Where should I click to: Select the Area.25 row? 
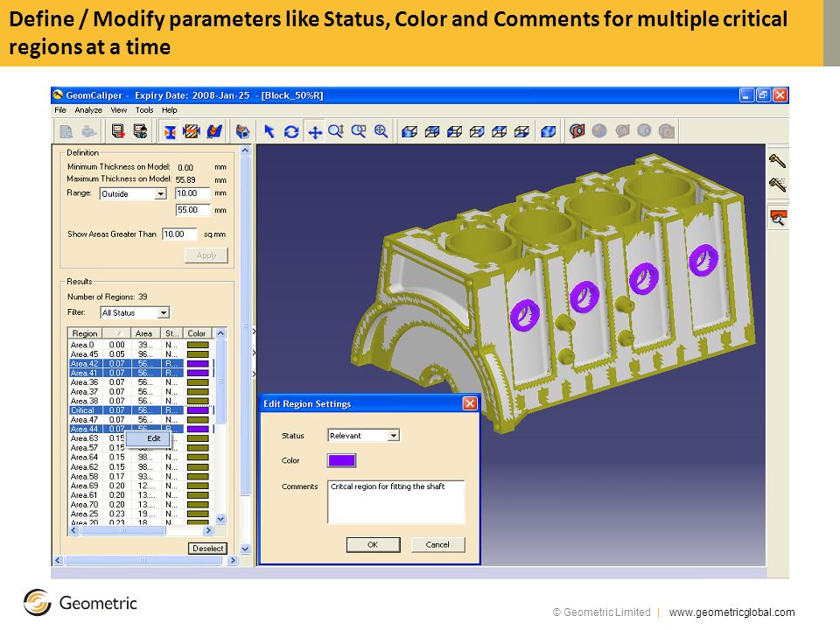tap(140, 514)
